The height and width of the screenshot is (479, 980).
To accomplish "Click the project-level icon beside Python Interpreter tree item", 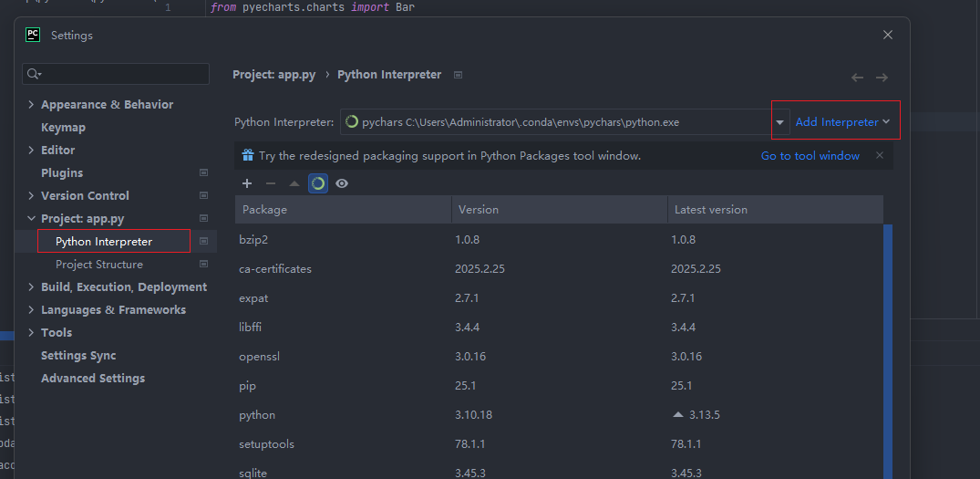I will pyautogui.click(x=203, y=242).
